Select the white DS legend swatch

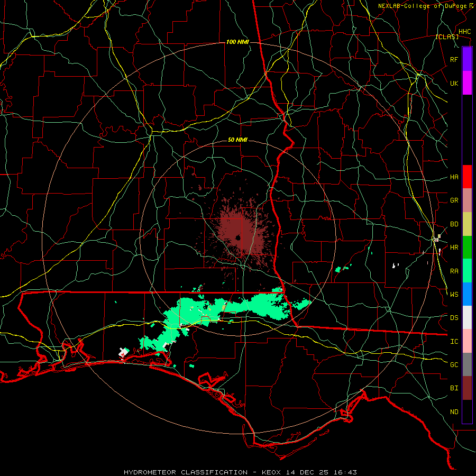coord(467,317)
